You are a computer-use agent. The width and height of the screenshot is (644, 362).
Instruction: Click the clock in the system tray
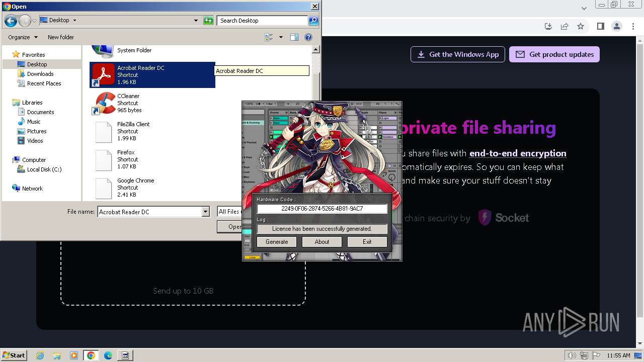click(x=618, y=355)
